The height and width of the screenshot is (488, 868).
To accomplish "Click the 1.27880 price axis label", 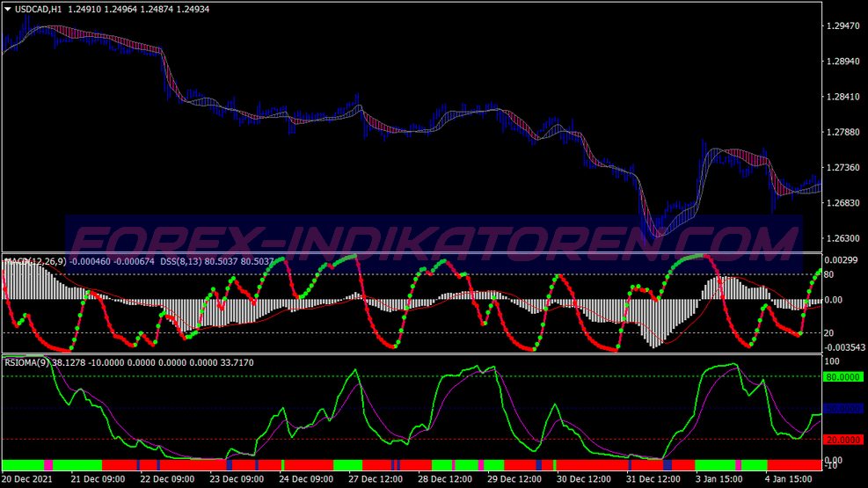I will click(x=842, y=132).
